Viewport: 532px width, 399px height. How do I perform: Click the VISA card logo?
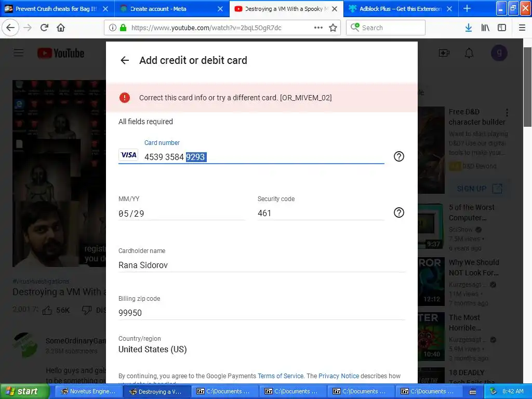[128, 155]
